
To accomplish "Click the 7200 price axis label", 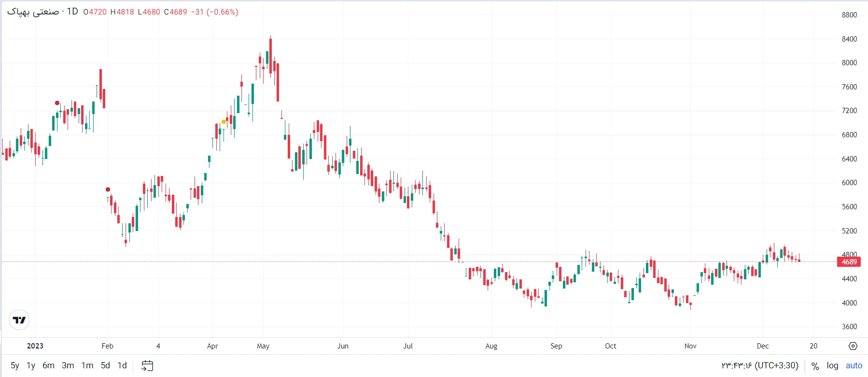I will [849, 111].
